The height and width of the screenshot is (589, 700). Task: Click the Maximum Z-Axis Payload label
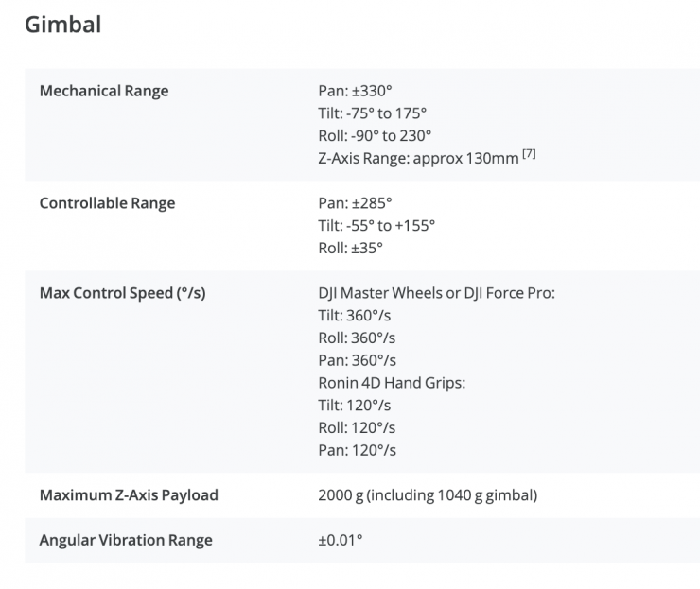point(129,495)
